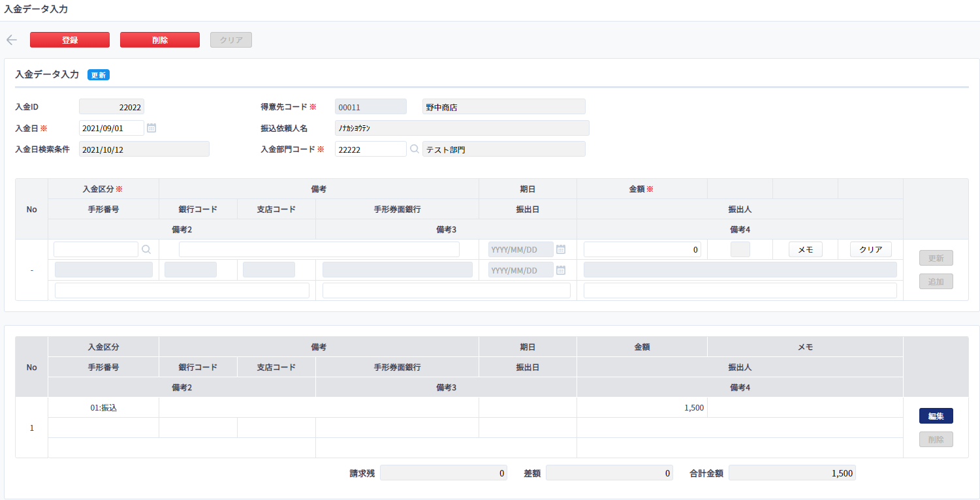Click the 金額 input showing 0

click(642, 249)
